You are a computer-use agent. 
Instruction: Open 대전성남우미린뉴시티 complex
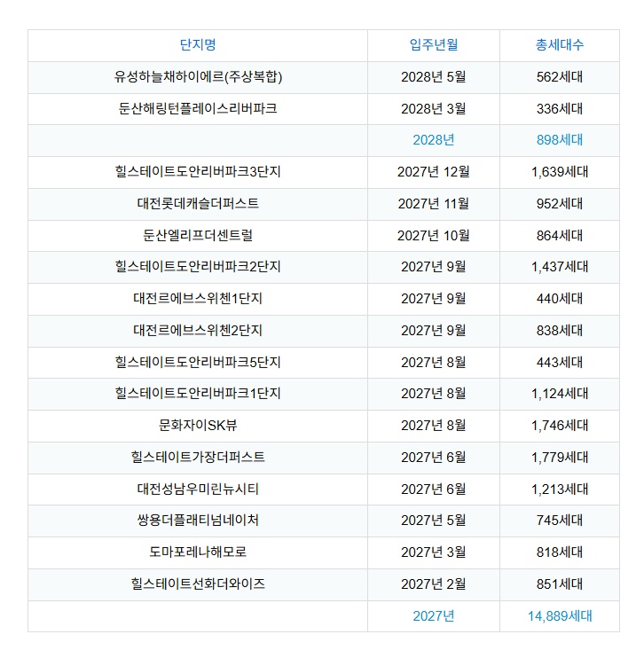(197, 490)
